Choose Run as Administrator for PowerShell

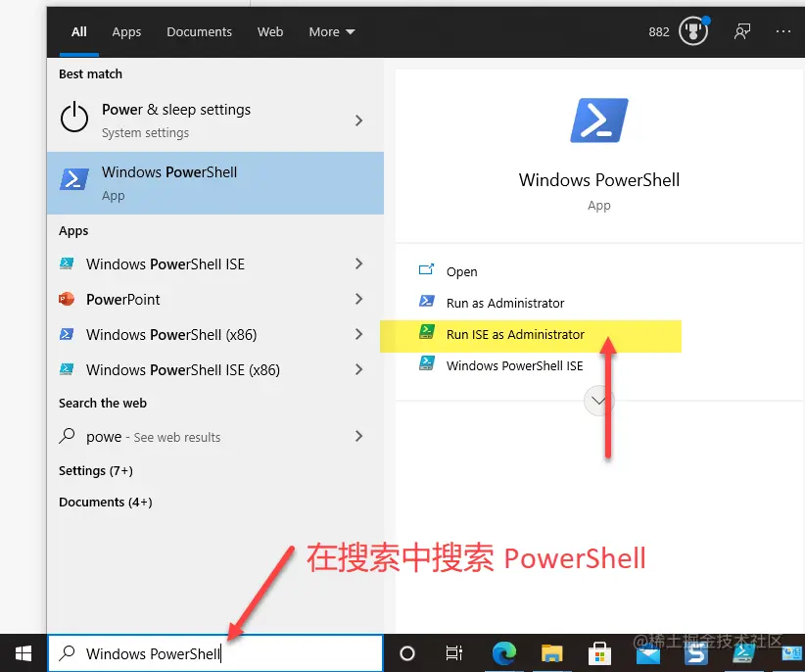click(x=504, y=304)
